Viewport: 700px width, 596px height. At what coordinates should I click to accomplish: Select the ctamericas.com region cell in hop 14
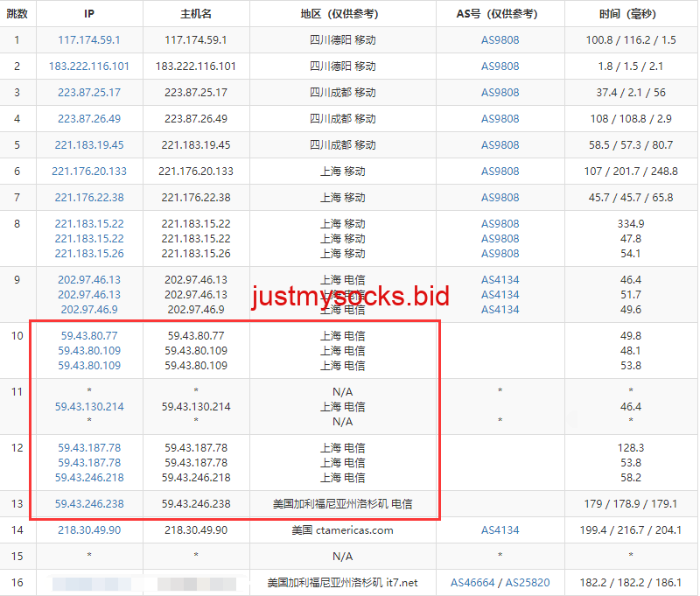[x=342, y=530]
